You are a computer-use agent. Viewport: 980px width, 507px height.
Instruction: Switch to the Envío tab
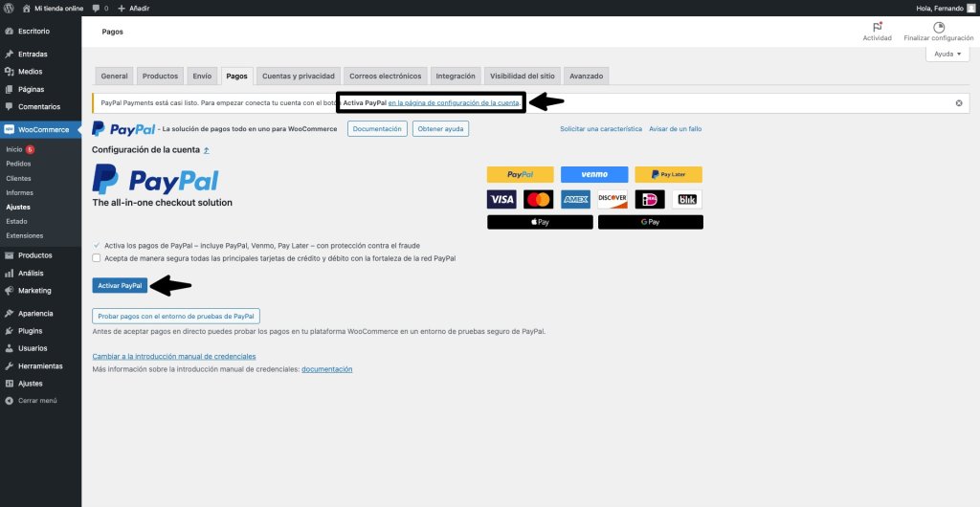click(x=202, y=77)
